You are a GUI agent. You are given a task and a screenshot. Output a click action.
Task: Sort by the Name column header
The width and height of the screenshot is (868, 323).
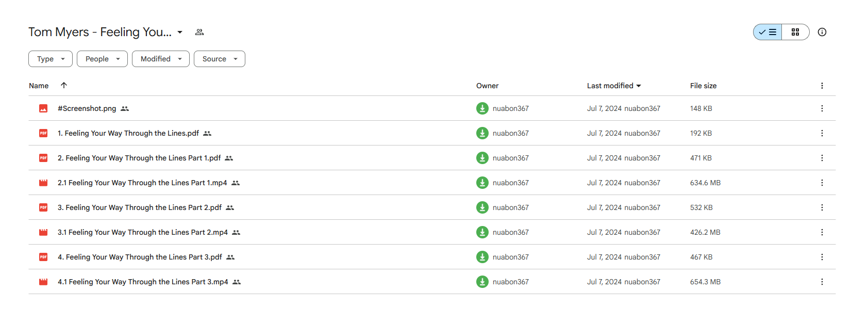pos(39,86)
